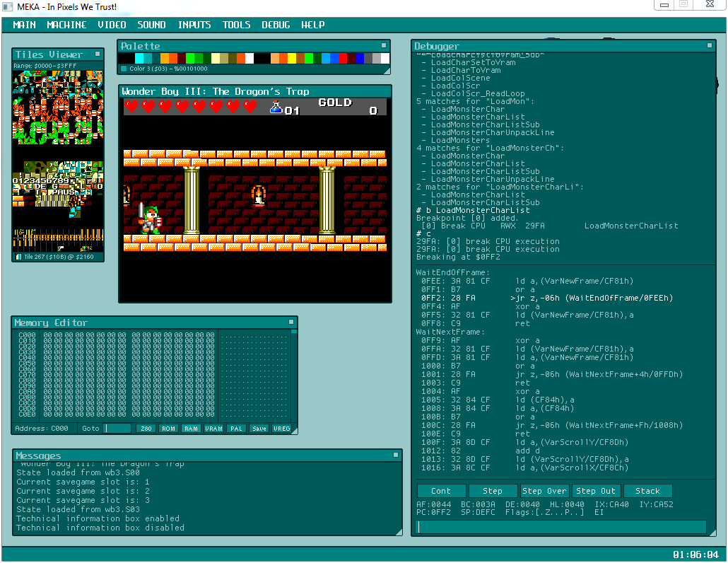Click the tile icon beside Tile 267 info

(x=18, y=257)
